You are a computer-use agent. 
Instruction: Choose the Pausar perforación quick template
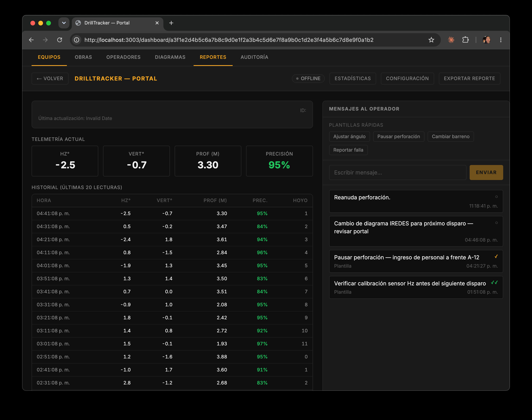pos(399,136)
